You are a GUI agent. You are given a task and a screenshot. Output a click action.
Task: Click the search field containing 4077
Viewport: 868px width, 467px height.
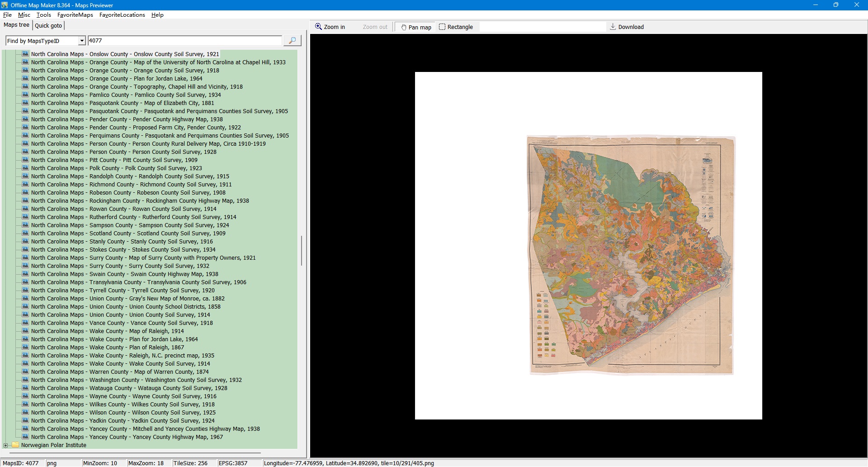[184, 41]
